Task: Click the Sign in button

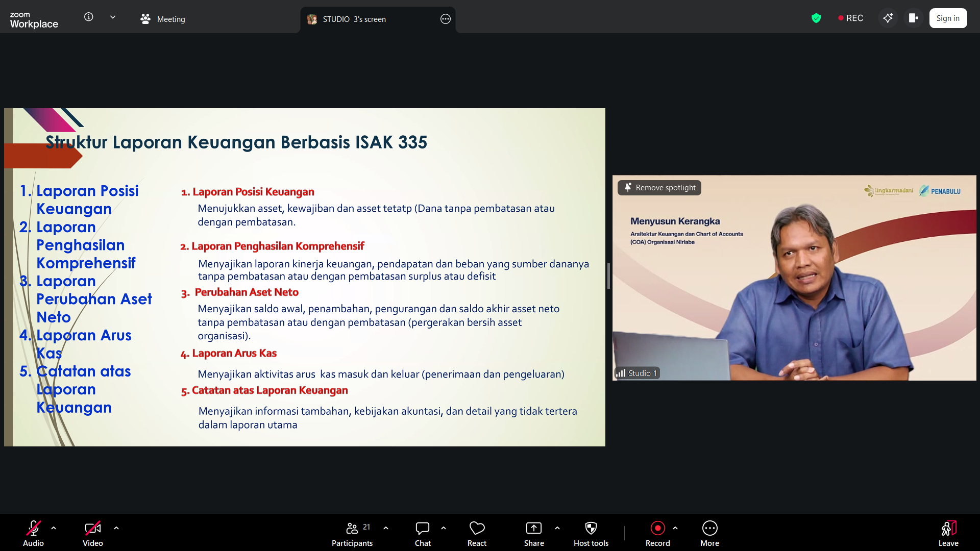Action: 947,18
